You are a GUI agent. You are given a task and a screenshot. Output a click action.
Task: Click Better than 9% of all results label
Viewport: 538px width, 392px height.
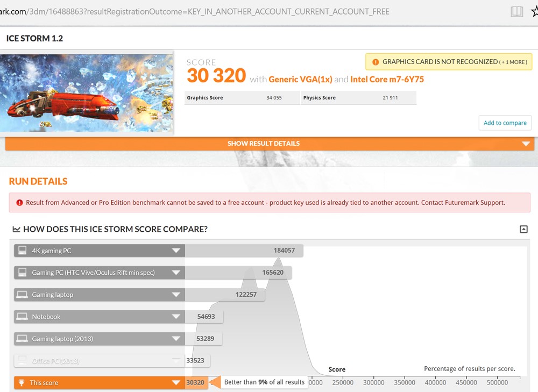pos(264,382)
